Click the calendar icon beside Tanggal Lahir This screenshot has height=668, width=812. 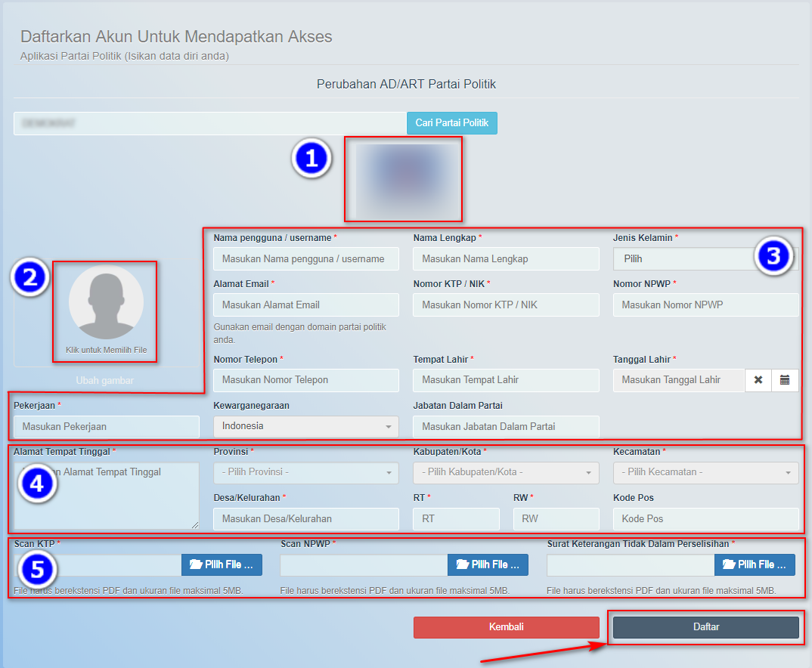(785, 380)
